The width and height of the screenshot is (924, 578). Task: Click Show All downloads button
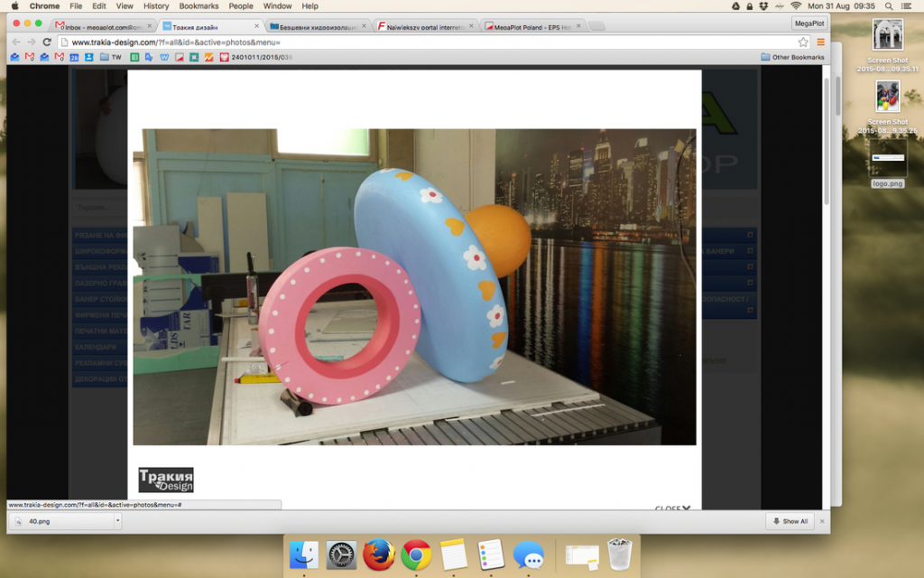[x=789, y=521]
